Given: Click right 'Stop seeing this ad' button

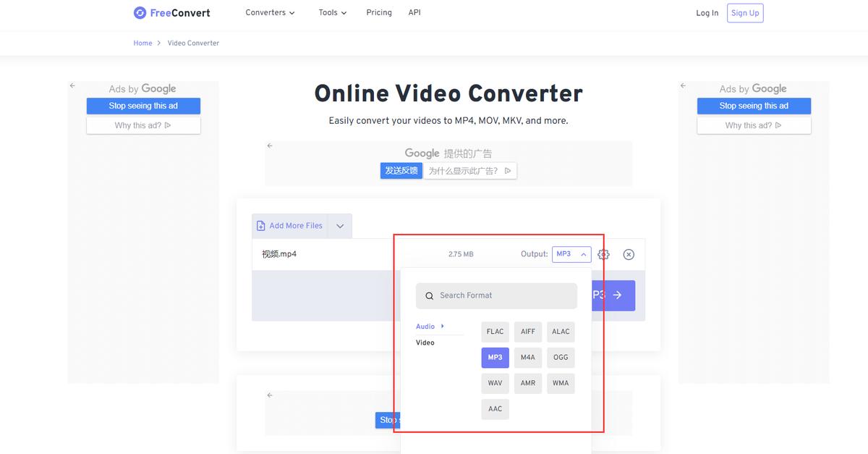Looking at the screenshot, I should click(754, 106).
